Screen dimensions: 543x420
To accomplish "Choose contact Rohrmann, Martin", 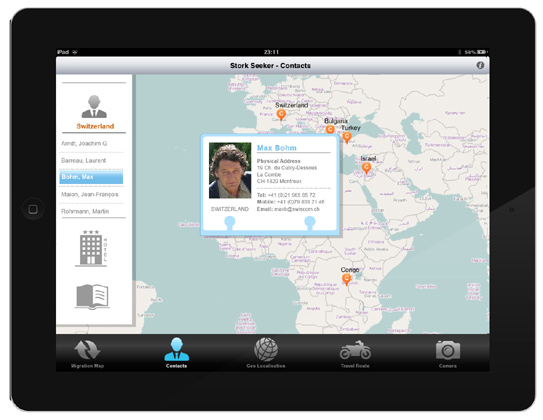I will tap(92, 211).
